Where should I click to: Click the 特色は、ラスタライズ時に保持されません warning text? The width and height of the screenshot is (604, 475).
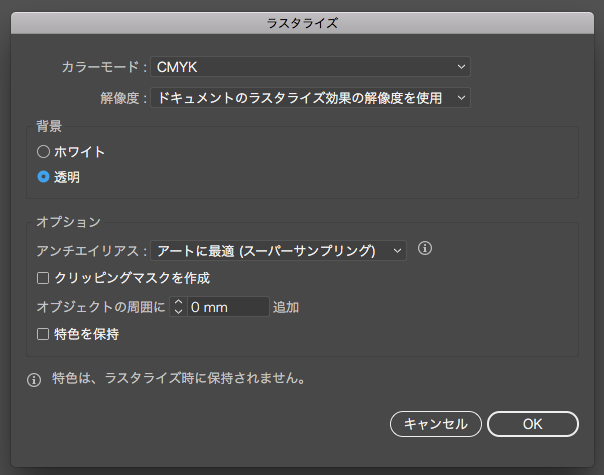178,380
